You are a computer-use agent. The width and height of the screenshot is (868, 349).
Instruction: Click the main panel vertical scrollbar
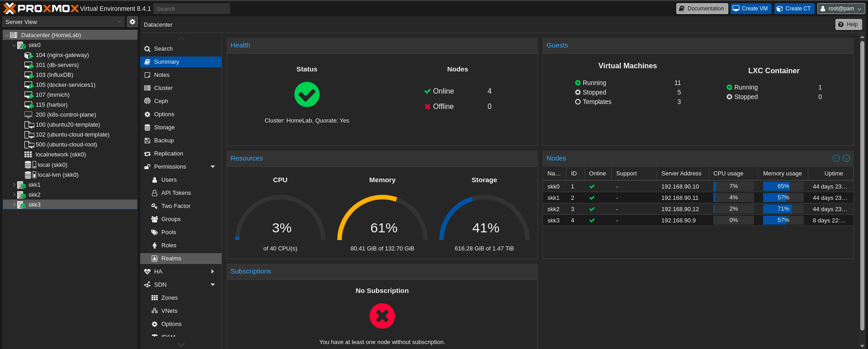(862, 185)
